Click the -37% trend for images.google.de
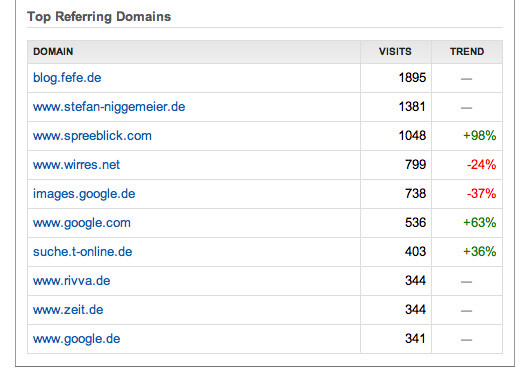The width and height of the screenshot is (528, 385). pyautogui.click(x=481, y=194)
